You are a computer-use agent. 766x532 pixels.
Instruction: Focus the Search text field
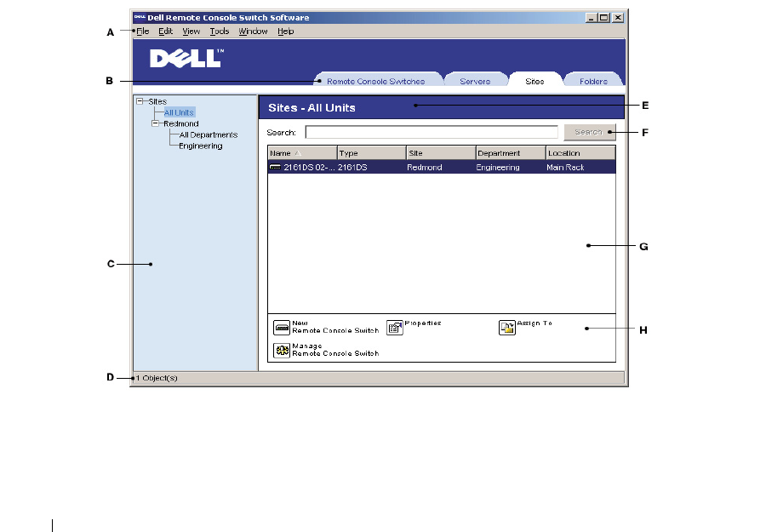432,133
